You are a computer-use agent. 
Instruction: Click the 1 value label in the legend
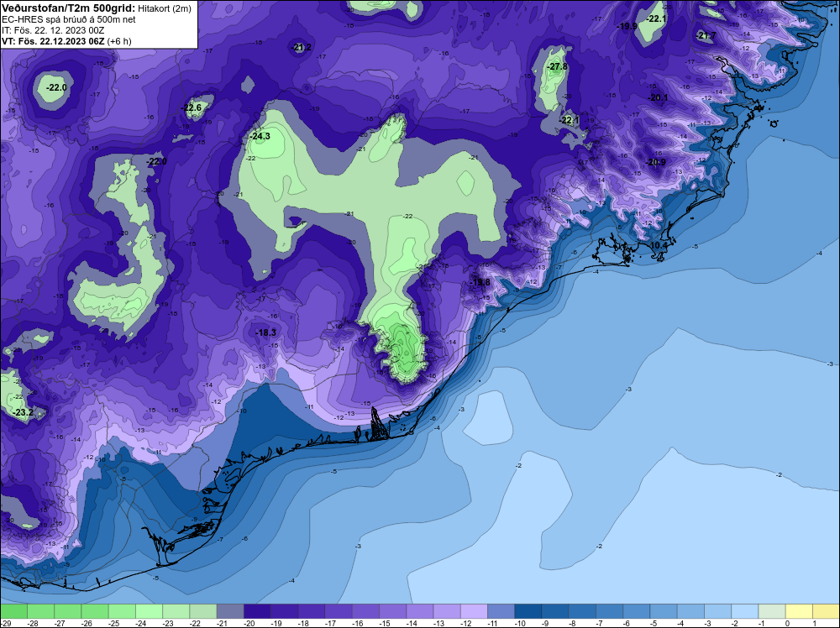pyautogui.click(x=815, y=623)
